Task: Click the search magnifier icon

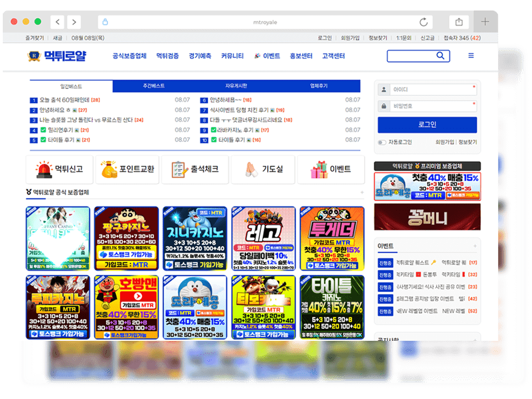Action: 440,55
